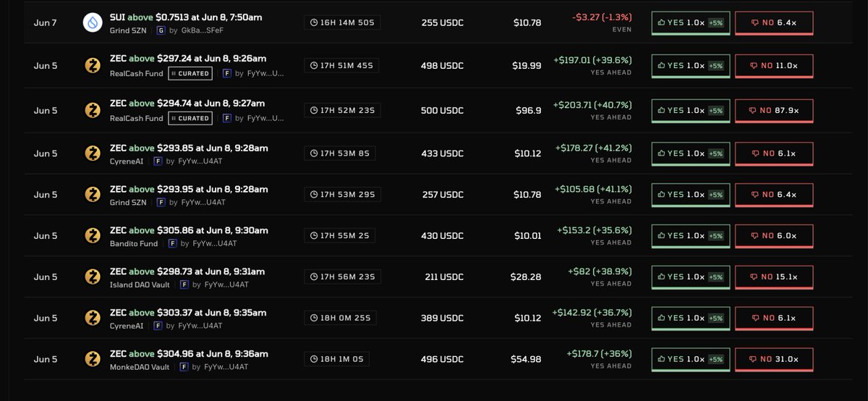Bet NO 11.0x on ZEC above $297.24
868x401 pixels.
pyautogui.click(x=774, y=65)
